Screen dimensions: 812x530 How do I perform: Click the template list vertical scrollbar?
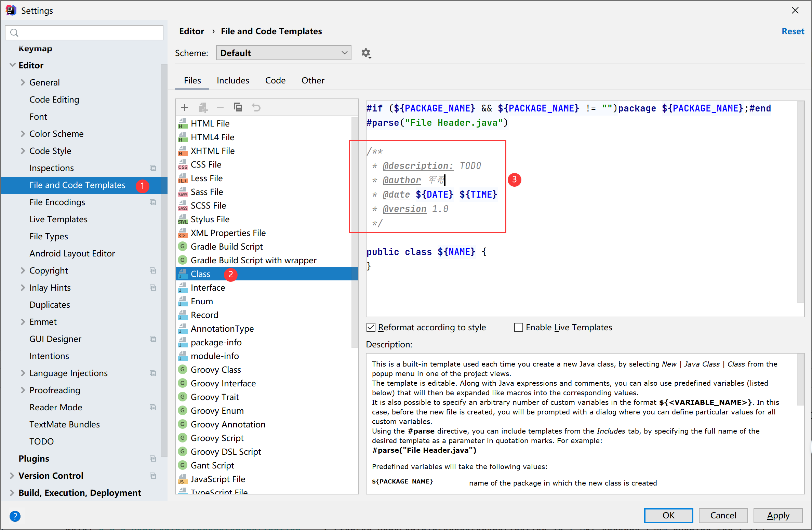tap(355, 233)
